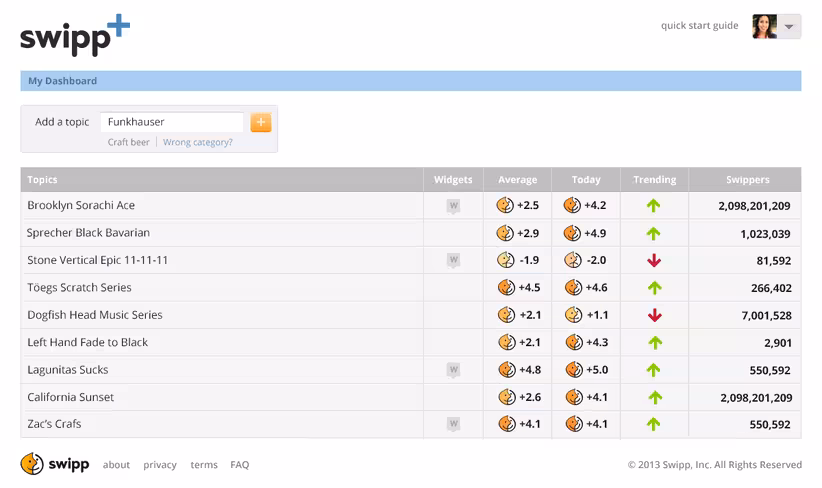
Task: Open the terms footer link
Action: coord(204,464)
